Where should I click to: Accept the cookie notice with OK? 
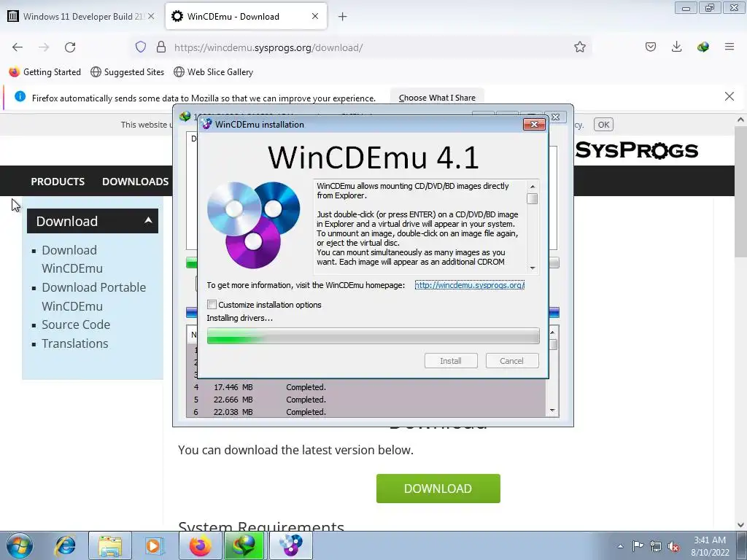pyautogui.click(x=603, y=125)
